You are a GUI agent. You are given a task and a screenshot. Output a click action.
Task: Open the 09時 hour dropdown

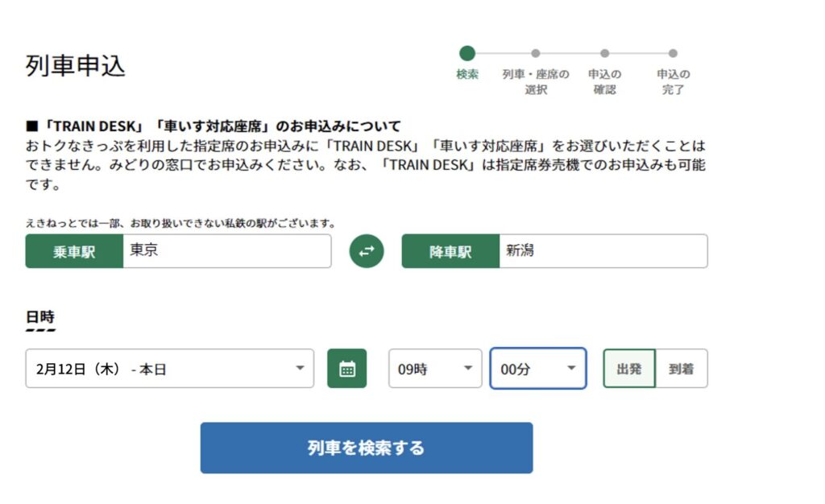coord(435,369)
